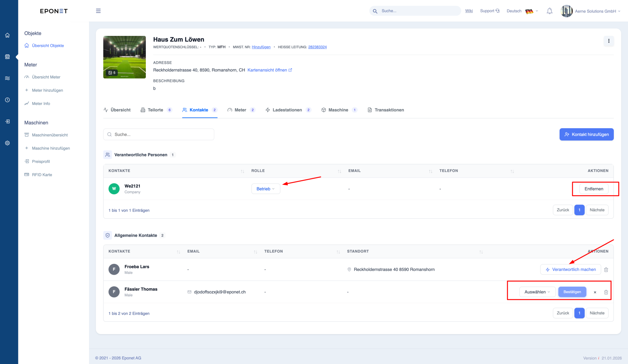Toggle the hamburger menu icon
This screenshot has width=628, height=364.
[x=98, y=11]
